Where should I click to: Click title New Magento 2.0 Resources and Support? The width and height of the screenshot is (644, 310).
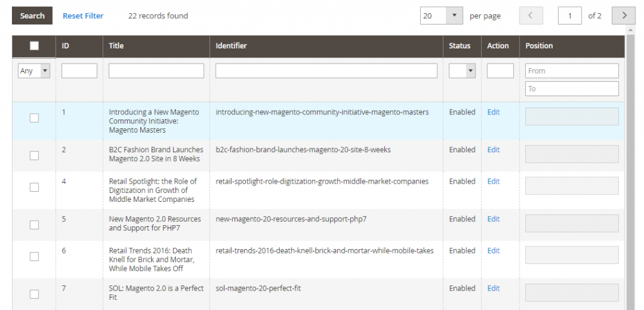[155, 224]
